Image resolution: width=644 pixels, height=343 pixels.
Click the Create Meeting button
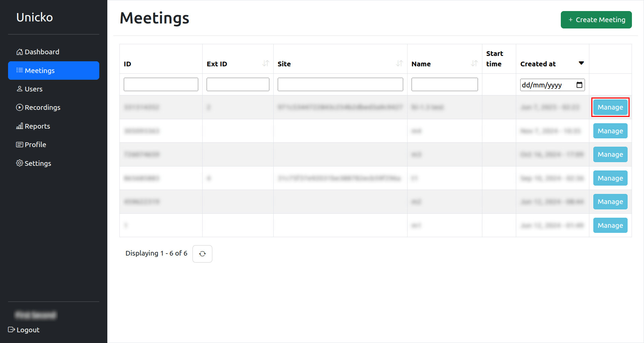[596, 20]
